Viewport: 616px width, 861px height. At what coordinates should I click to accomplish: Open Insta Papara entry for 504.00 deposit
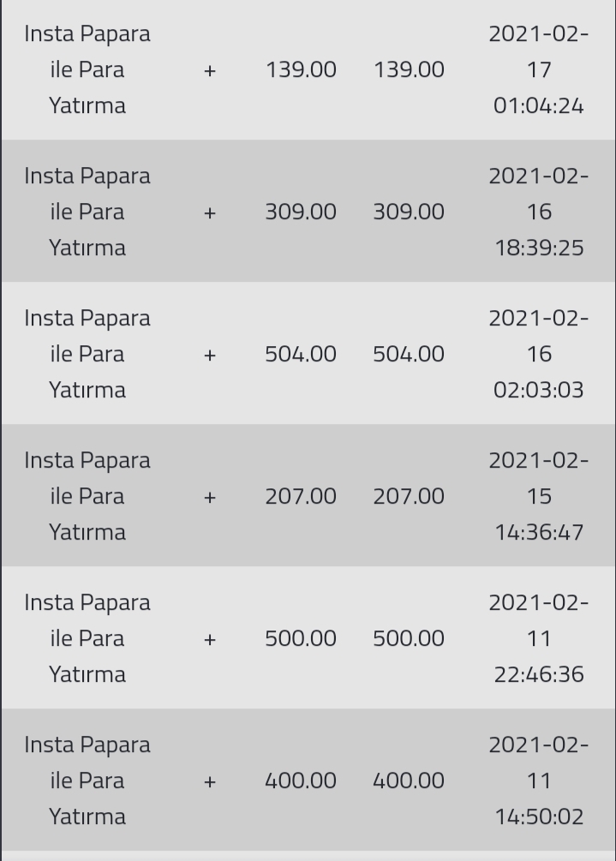coord(87,354)
